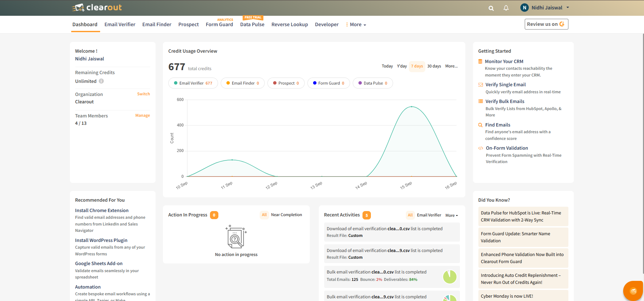644x301 pixels.
Task: Click the Review us on G2 button
Action: pyautogui.click(x=546, y=24)
